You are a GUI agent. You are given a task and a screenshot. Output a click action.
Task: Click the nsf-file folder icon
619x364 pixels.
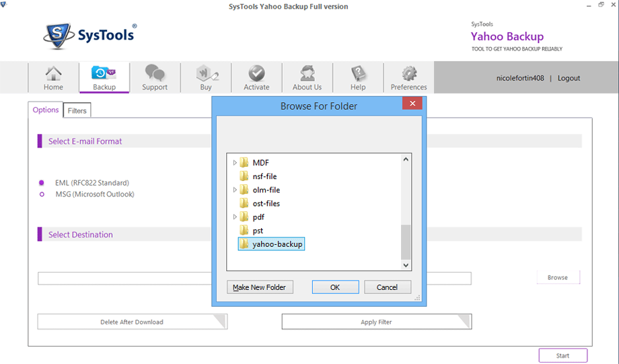[x=244, y=176]
